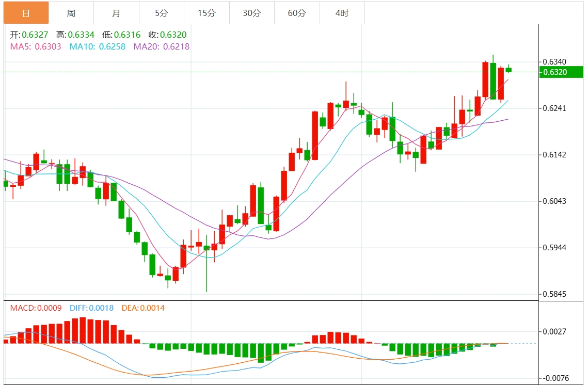
Task: Click the MA20: 0.6218 indicator label
Action: [162, 46]
